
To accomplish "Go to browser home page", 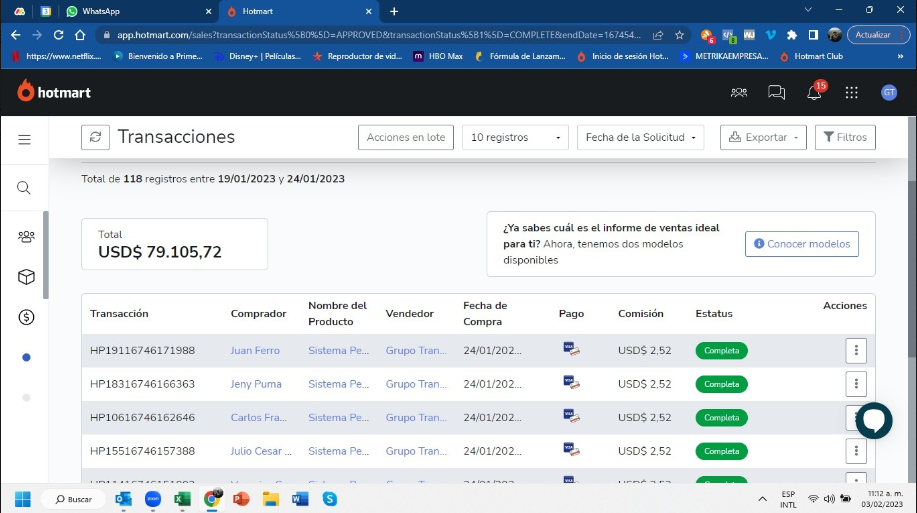I will 80,35.
